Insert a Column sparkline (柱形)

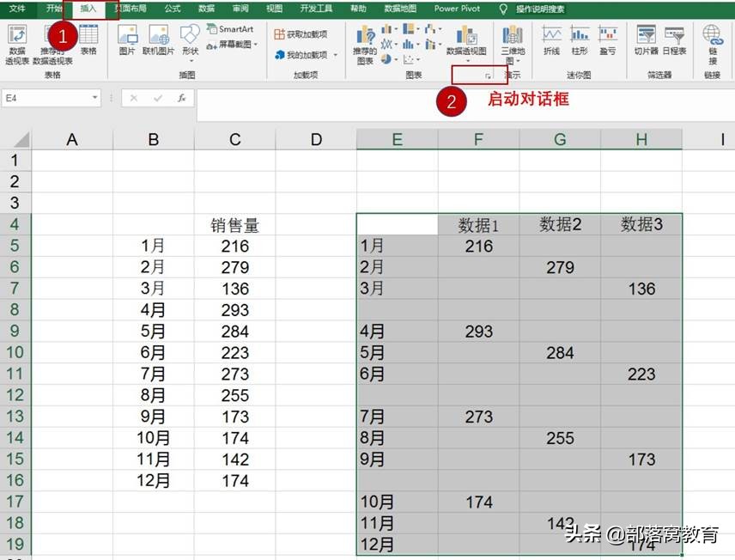coord(580,40)
